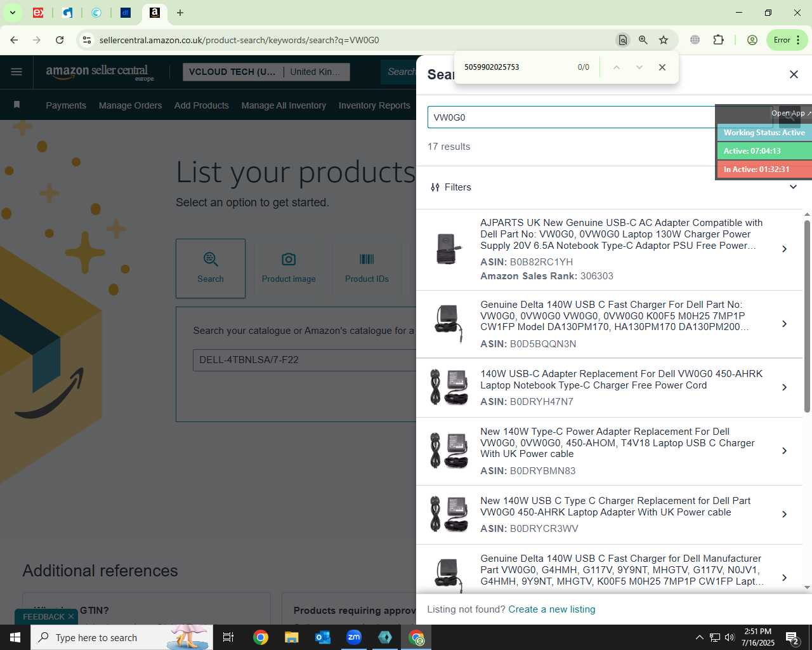Click Windows taskbar search box
Image resolution: width=812 pixels, height=650 pixels.
coord(122,637)
